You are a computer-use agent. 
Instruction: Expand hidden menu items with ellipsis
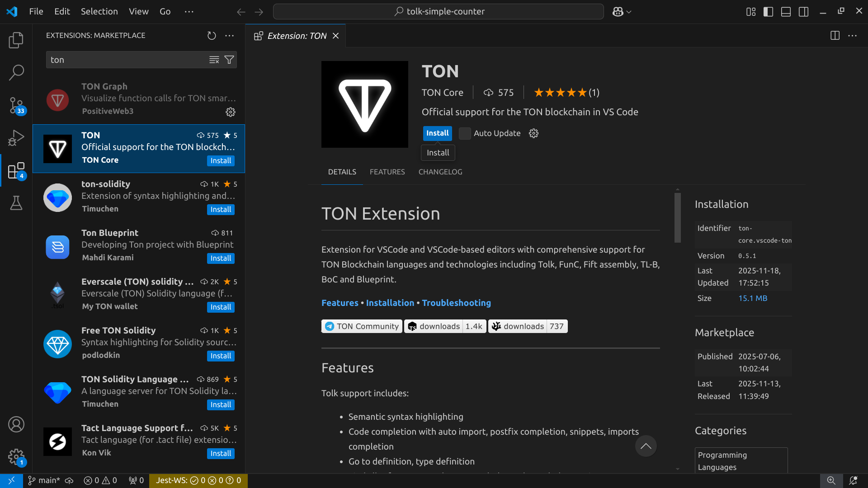point(189,11)
